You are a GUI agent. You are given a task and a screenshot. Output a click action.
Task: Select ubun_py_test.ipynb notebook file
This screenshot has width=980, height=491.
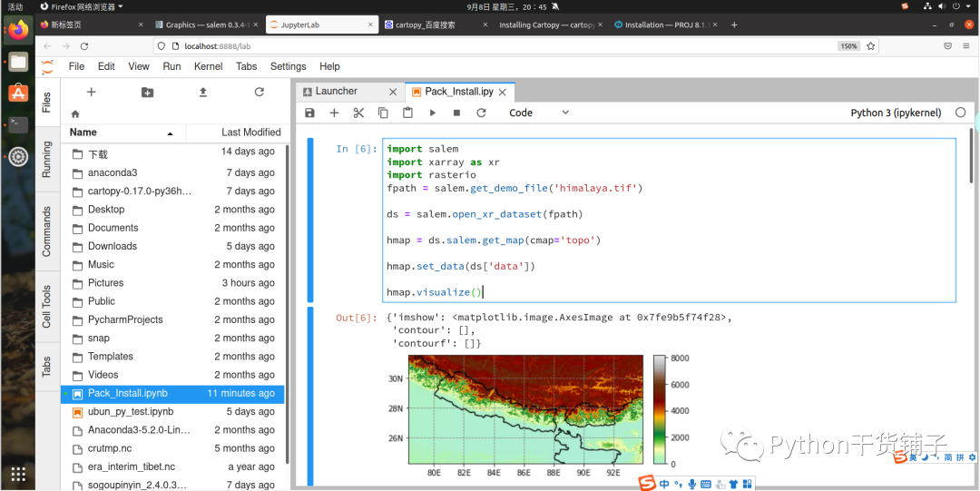click(173, 411)
